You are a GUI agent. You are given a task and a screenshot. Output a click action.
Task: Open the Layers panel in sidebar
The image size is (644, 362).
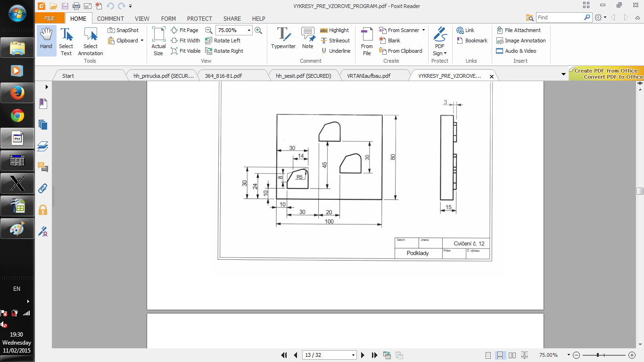click(43, 146)
